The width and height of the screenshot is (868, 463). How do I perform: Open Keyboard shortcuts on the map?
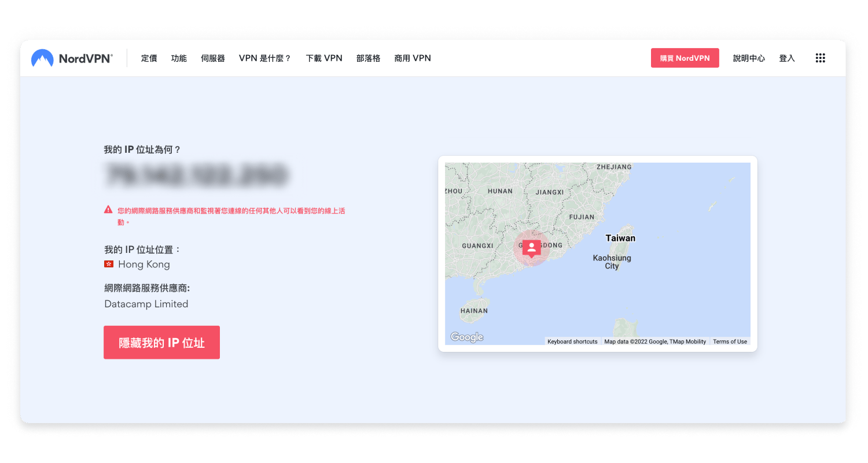[x=572, y=341]
